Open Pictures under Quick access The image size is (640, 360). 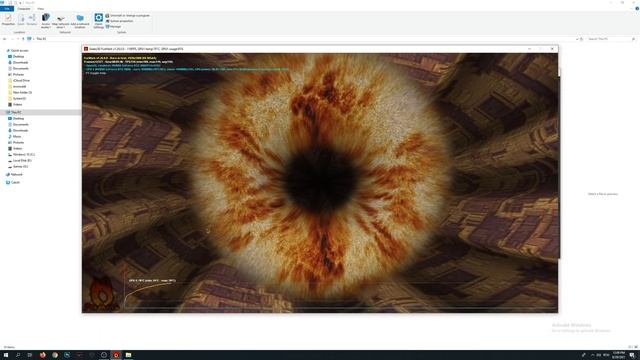pyautogui.click(x=16, y=74)
